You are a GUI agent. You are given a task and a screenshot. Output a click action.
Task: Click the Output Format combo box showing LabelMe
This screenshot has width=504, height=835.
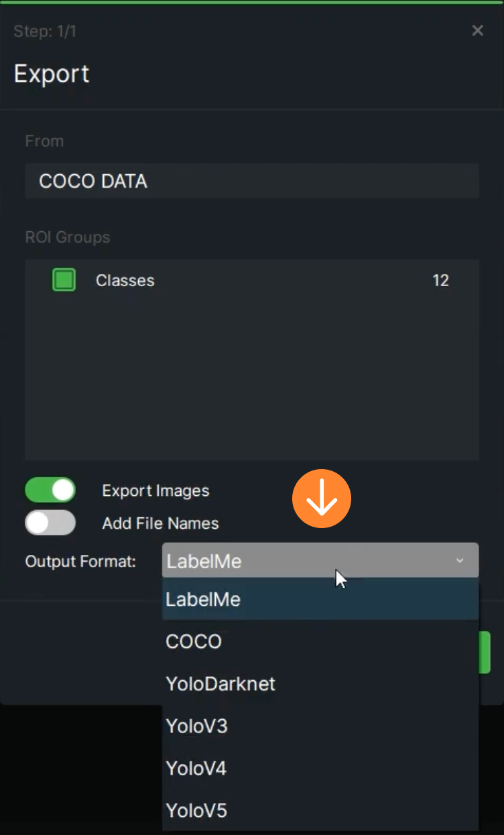click(x=320, y=560)
